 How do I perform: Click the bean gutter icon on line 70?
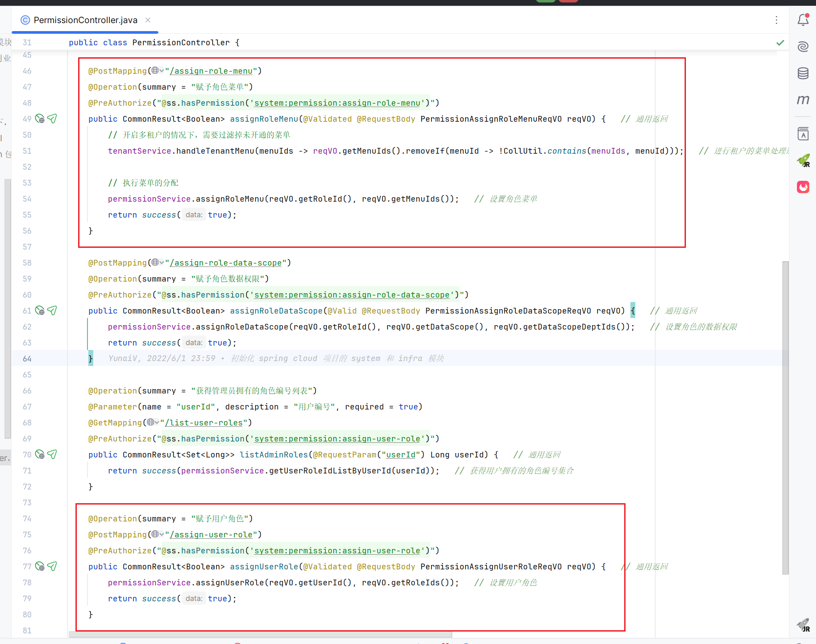coord(40,454)
